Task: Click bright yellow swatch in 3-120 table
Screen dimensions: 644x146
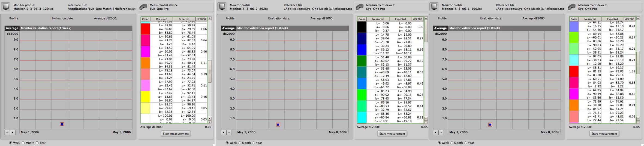Action: click(145, 97)
